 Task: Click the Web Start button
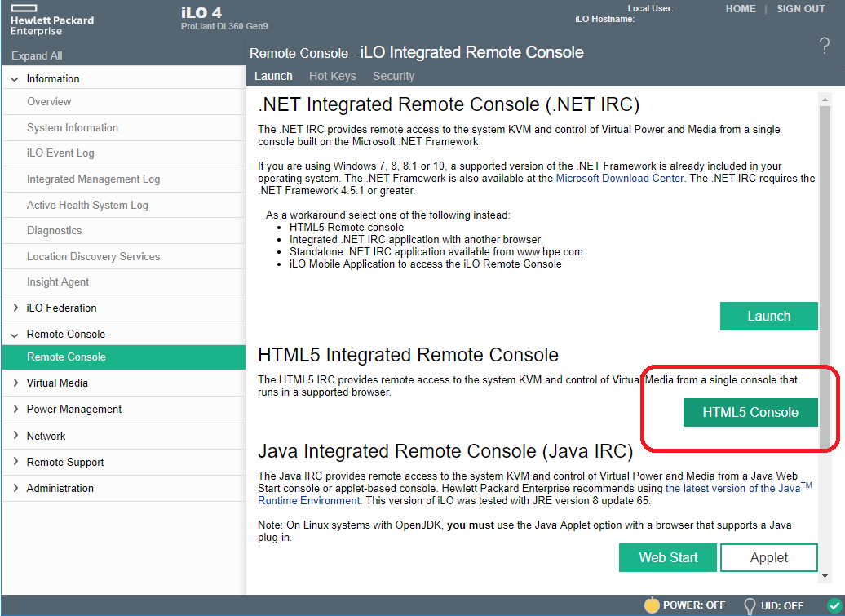pyautogui.click(x=668, y=557)
